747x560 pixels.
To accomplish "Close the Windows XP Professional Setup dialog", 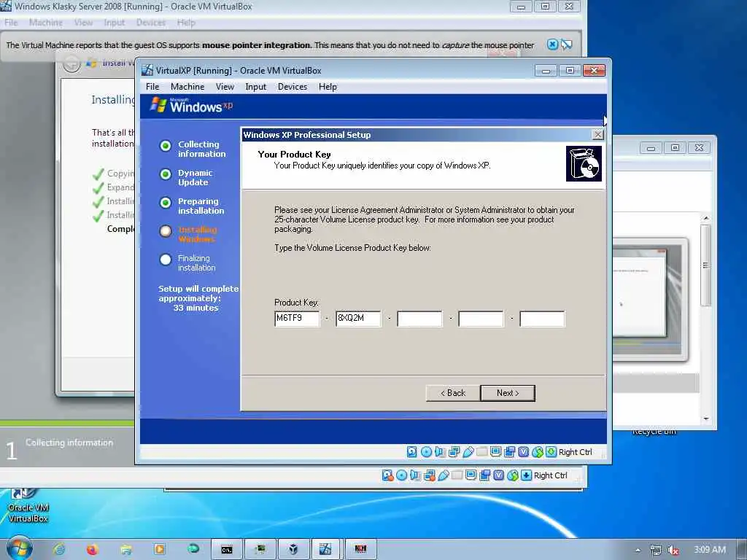I will [597, 135].
